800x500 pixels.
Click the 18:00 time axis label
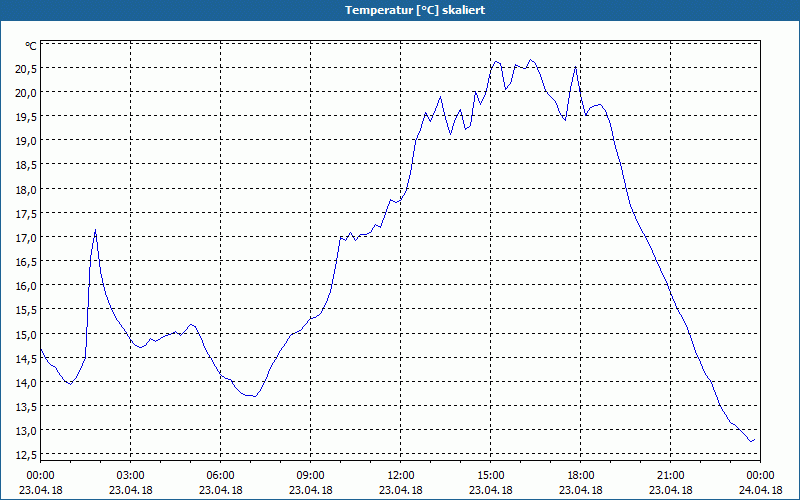pyautogui.click(x=581, y=476)
